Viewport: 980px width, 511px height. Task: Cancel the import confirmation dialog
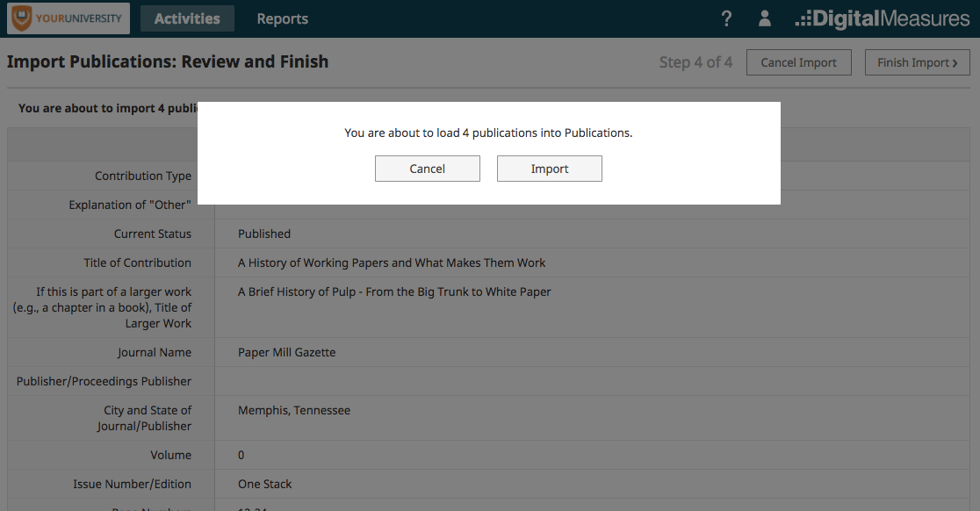[428, 169]
